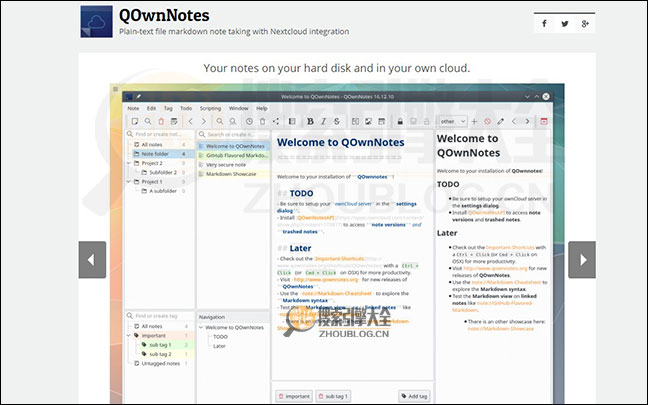Click the red remove workspace icon
This screenshot has height=405, width=648.
488,121
